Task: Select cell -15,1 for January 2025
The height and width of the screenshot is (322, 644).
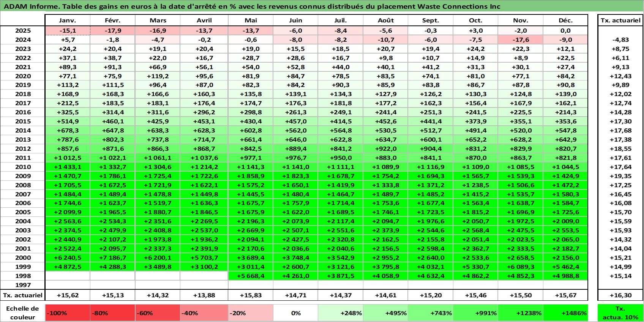Action: [68, 31]
